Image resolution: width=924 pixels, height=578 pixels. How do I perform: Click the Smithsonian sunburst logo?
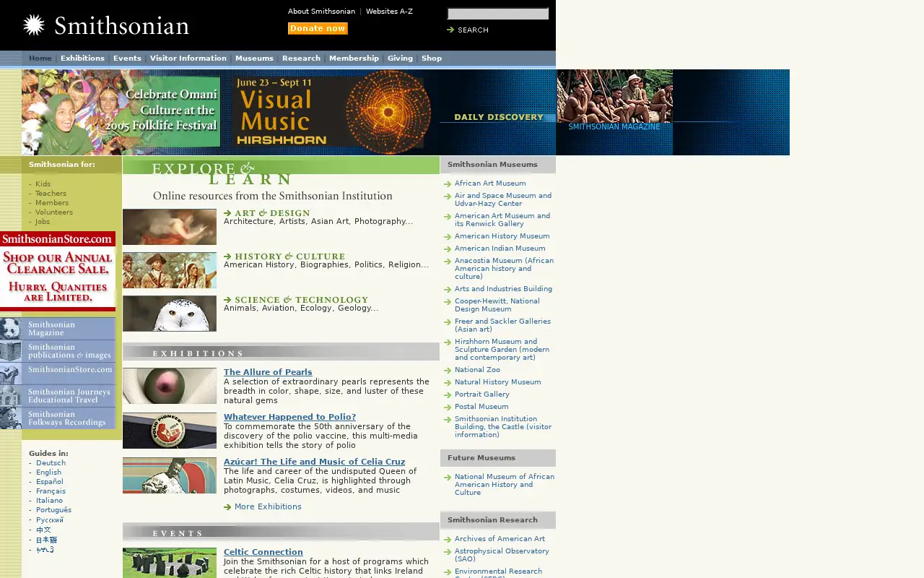[34, 25]
